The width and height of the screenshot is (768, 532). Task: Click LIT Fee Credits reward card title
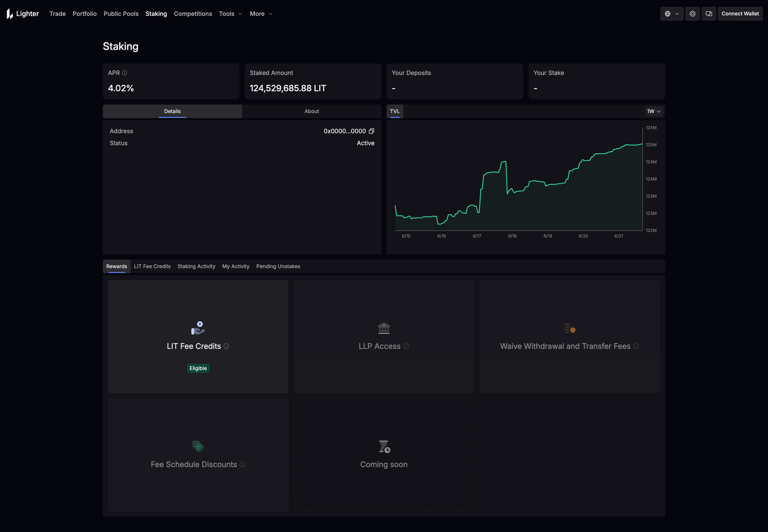point(194,346)
